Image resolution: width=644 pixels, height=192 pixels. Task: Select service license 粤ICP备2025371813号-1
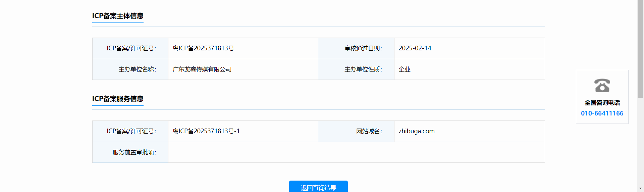click(x=206, y=131)
